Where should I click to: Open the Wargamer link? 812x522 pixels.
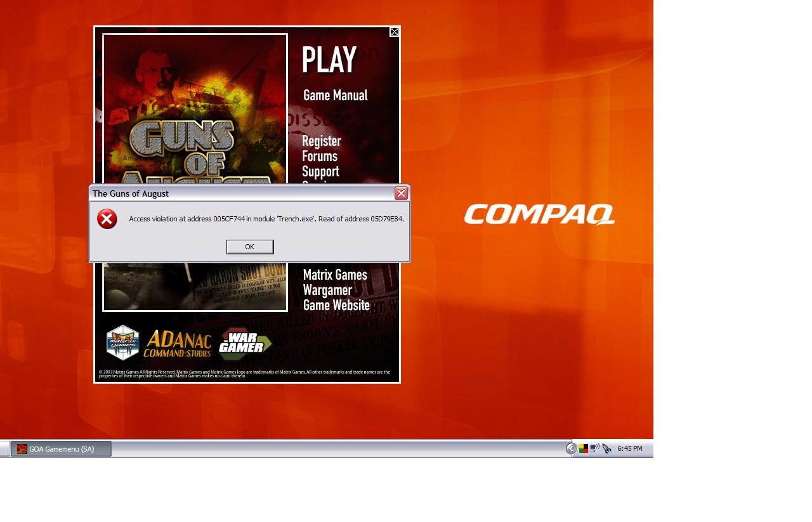327,290
